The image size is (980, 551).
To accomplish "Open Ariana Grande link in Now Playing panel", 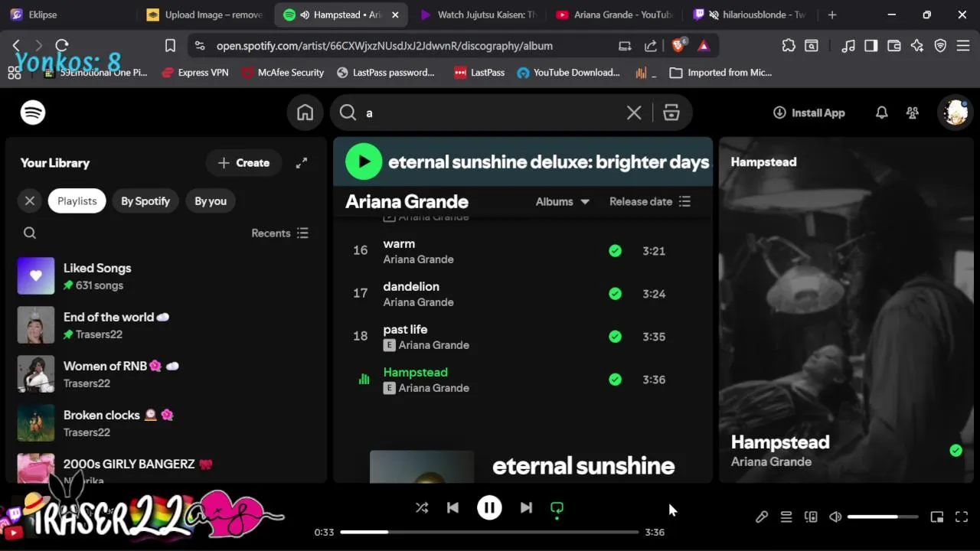I will pos(771,462).
